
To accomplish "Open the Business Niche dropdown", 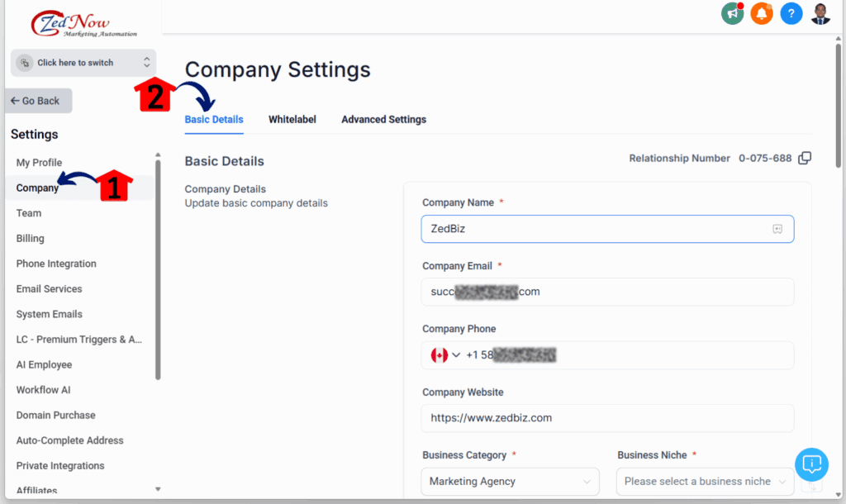I will 705,482.
